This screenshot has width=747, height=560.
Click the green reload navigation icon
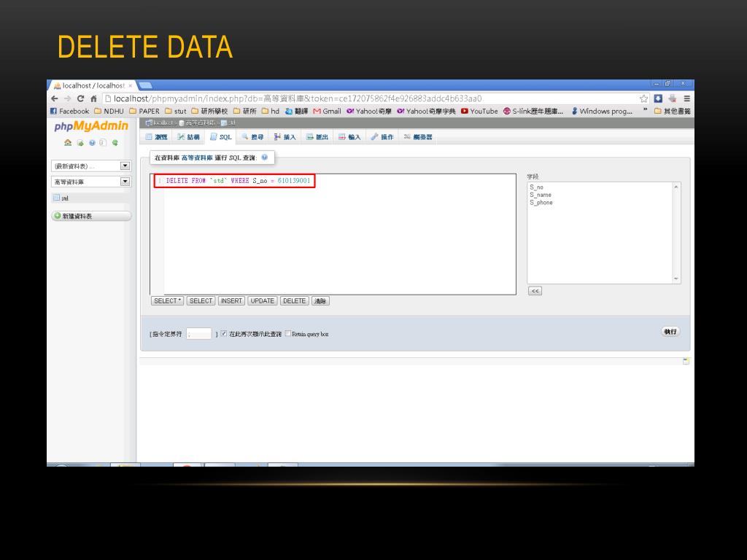tap(115, 142)
